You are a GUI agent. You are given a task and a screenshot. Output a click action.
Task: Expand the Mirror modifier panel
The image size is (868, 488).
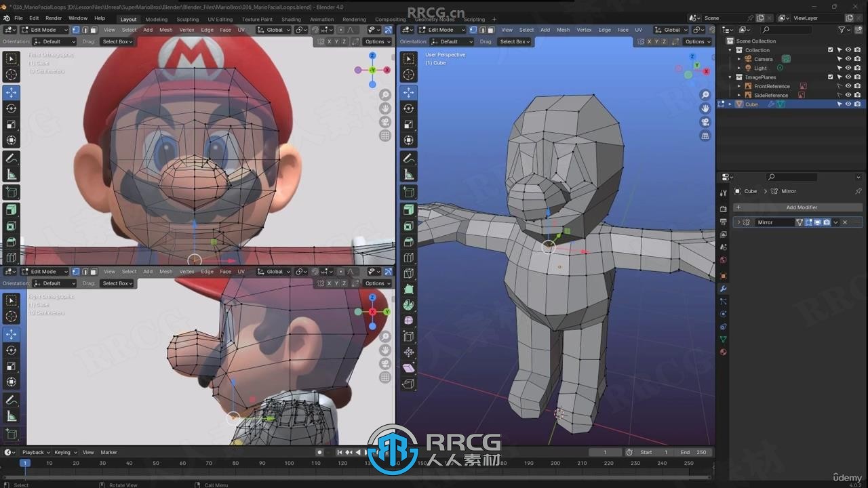tap(738, 222)
